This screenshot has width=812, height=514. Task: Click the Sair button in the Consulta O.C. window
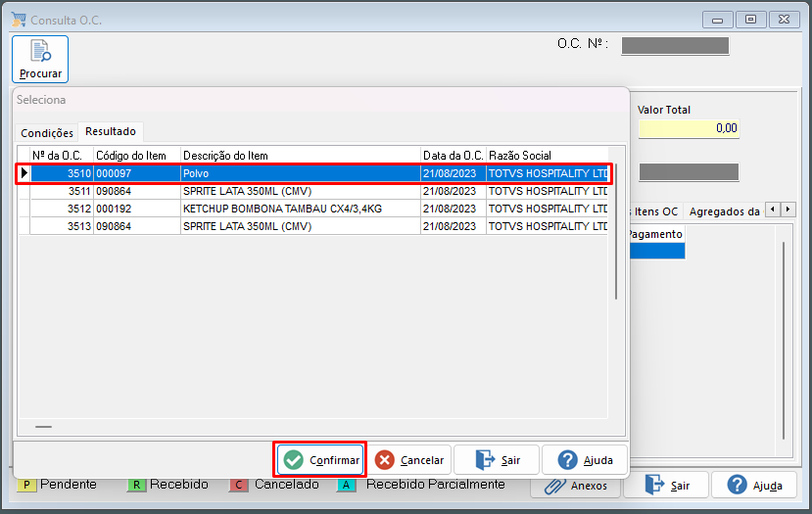click(x=666, y=485)
